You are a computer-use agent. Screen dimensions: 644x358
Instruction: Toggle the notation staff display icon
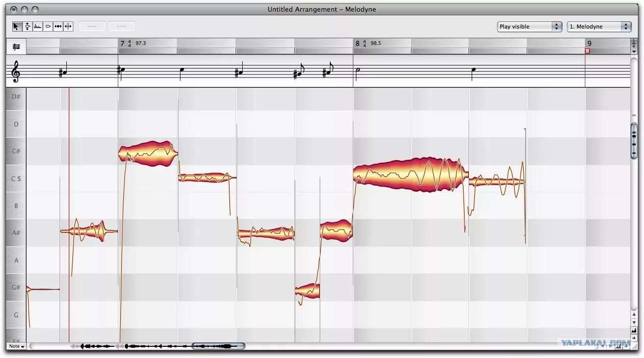pyautogui.click(x=16, y=47)
